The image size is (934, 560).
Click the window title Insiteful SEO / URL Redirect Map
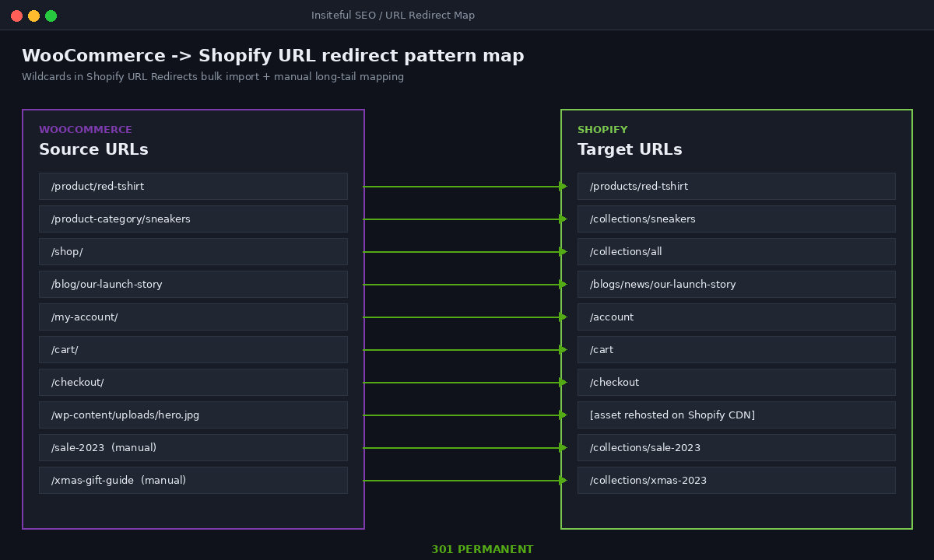pos(393,16)
